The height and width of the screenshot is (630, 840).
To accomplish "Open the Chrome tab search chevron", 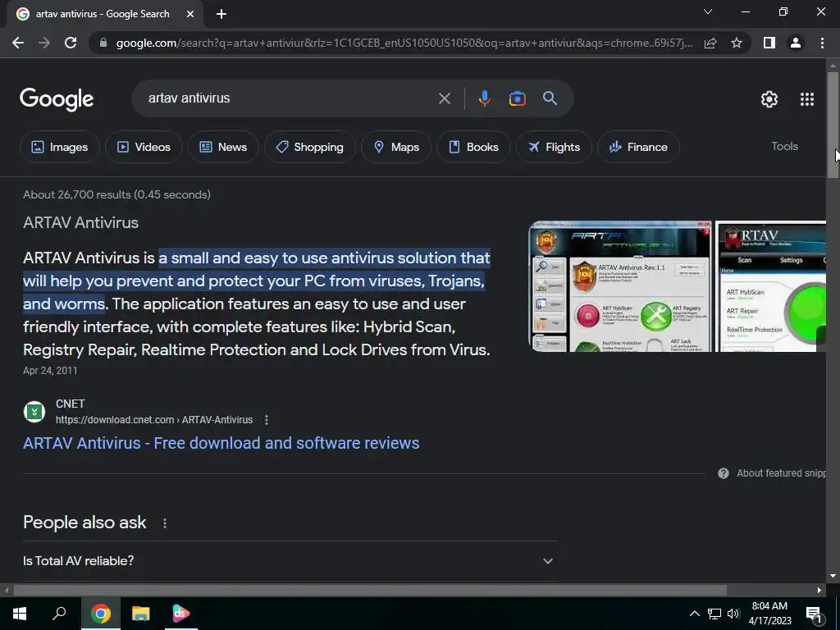I will tap(708, 11).
